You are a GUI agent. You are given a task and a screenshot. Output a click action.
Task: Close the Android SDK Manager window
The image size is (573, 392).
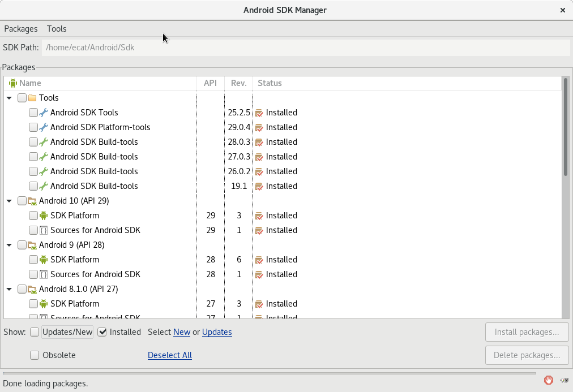click(x=563, y=10)
